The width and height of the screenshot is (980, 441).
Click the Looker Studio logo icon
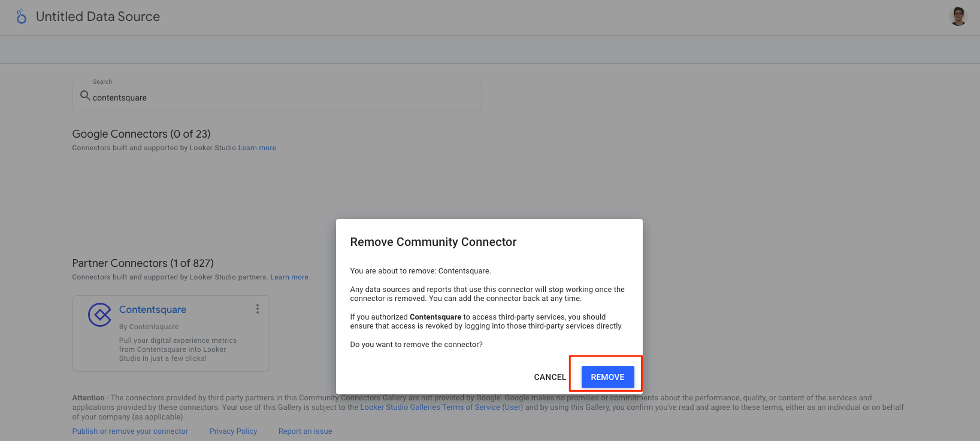22,17
